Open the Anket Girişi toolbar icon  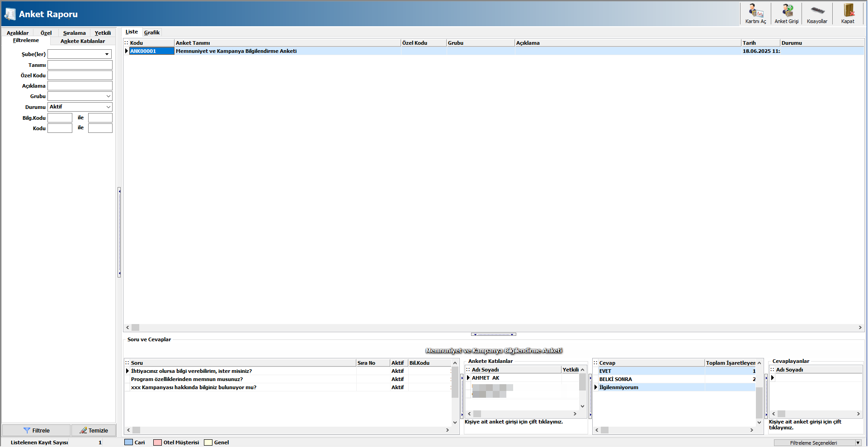pyautogui.click(x=787, y=11)
